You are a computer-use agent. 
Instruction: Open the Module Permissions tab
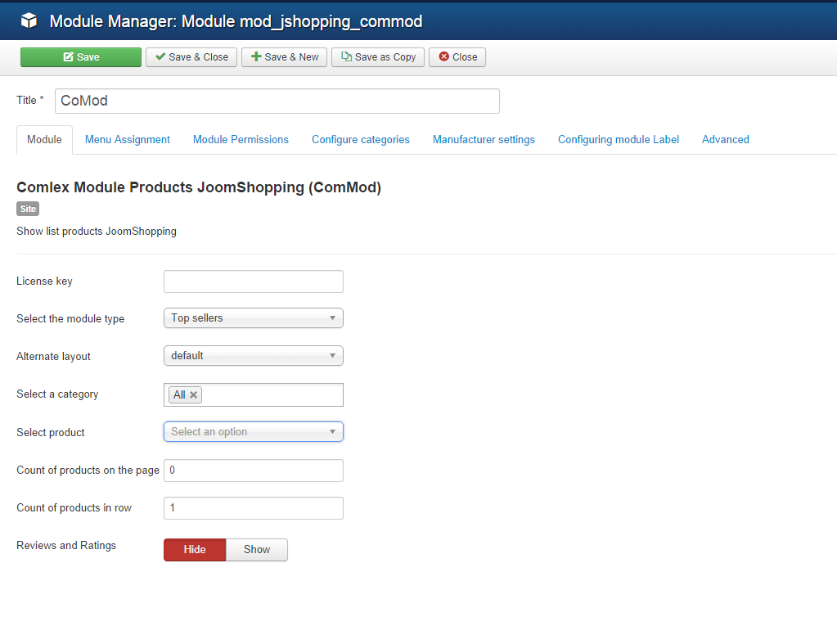pos(241,140)
